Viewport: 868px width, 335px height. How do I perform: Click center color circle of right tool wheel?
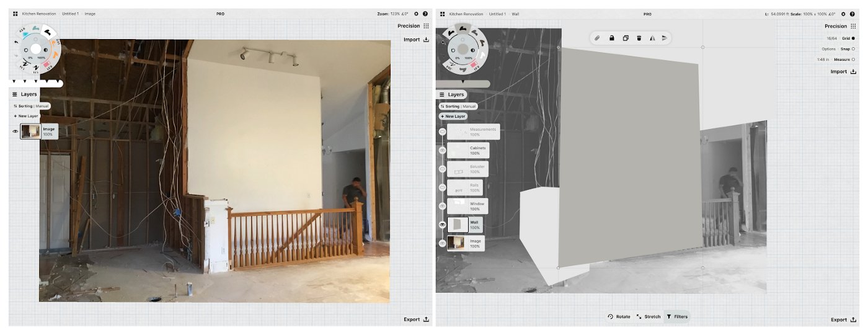[463, 49]
